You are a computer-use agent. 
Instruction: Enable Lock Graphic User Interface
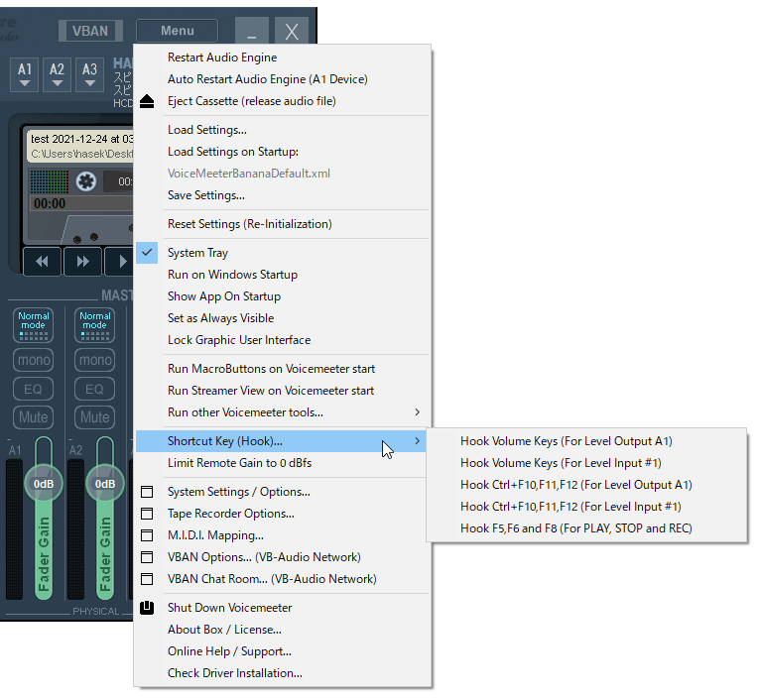click(x=282, y=340)
